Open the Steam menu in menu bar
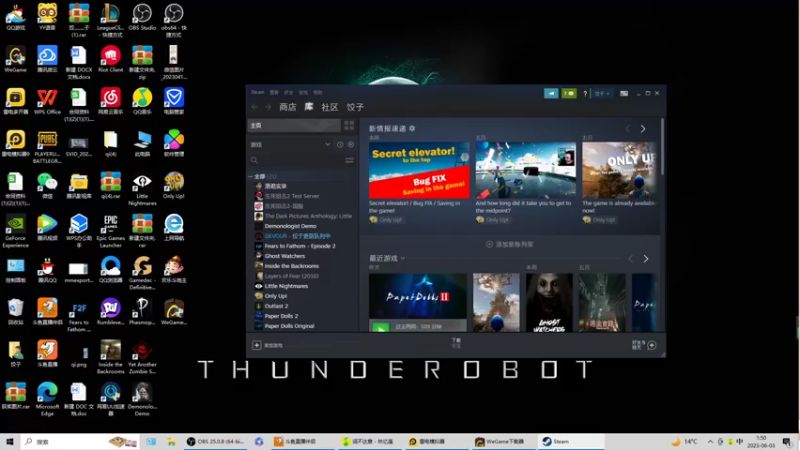The image size is (800, 450). coord(257,92)
